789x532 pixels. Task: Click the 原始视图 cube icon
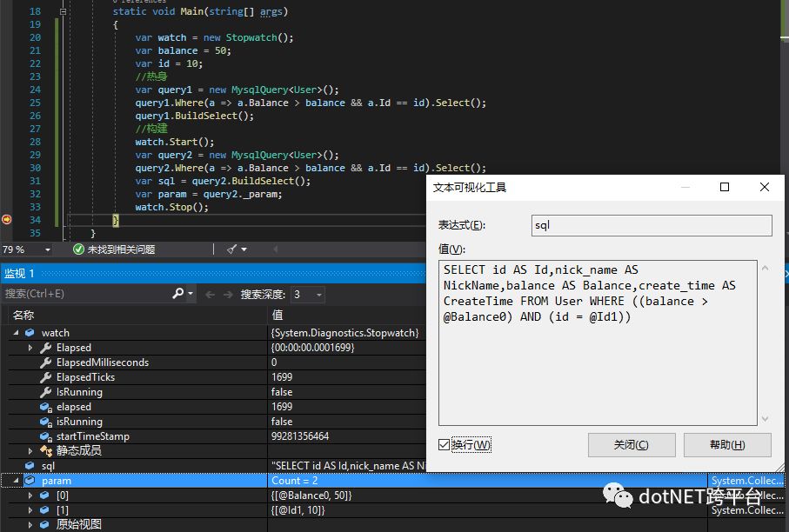pos(44,524)
